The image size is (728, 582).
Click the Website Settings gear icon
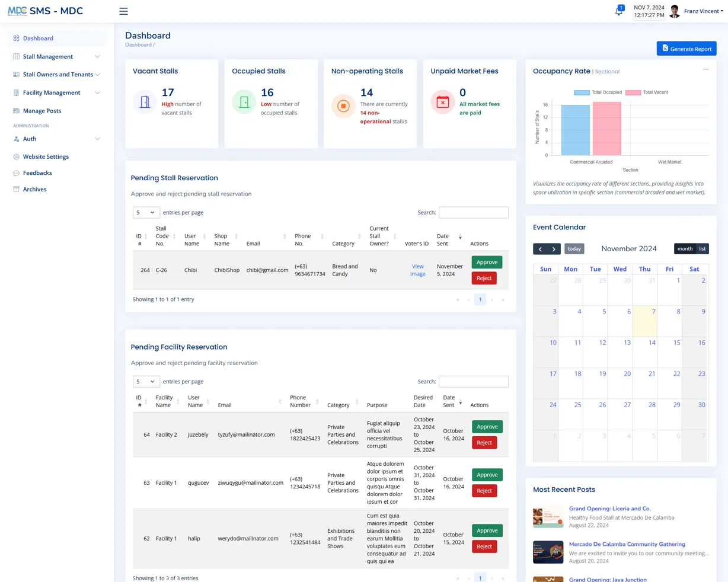click(x=16, y=157)
